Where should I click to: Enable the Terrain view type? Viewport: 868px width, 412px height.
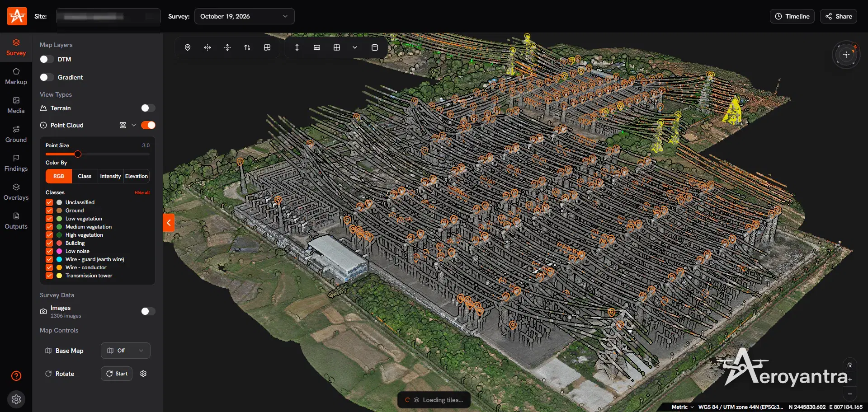[x=148, y=108]
